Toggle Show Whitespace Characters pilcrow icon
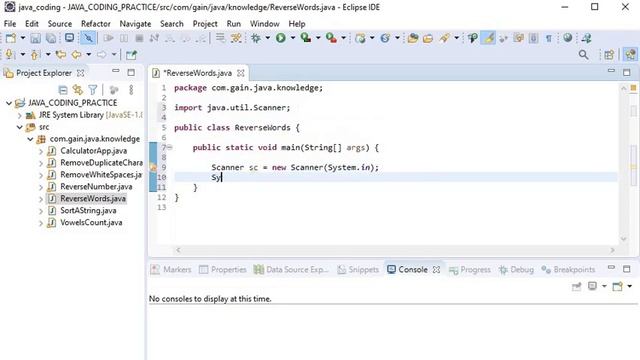 549,38
